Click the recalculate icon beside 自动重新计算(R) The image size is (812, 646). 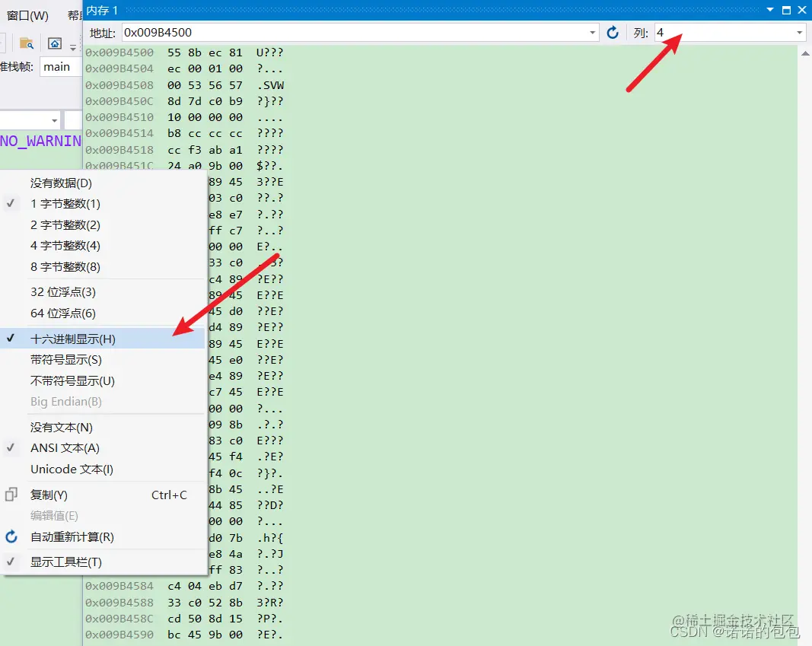tap(11, 536)
